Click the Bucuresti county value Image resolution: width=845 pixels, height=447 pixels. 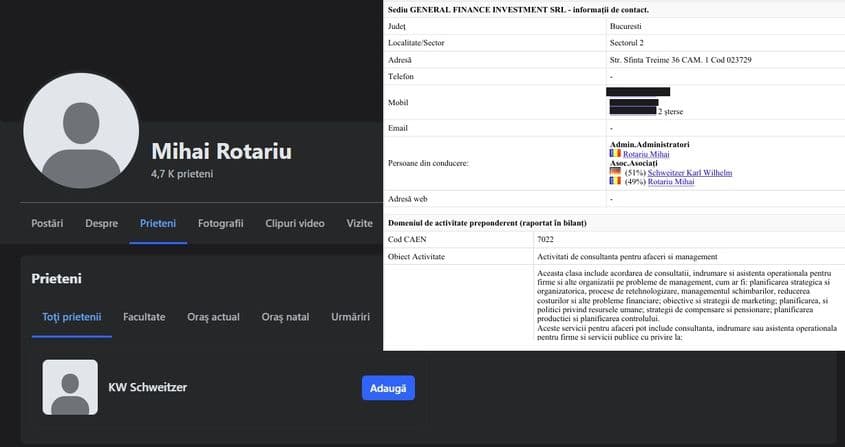(x=626, y=26)
